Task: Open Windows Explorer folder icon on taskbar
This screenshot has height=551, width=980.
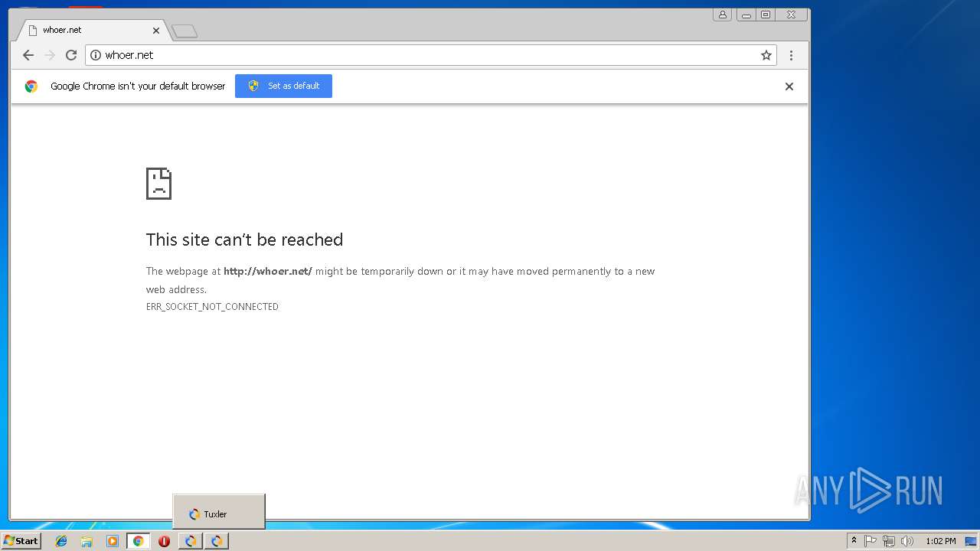Action: click(x=87, y=541)
